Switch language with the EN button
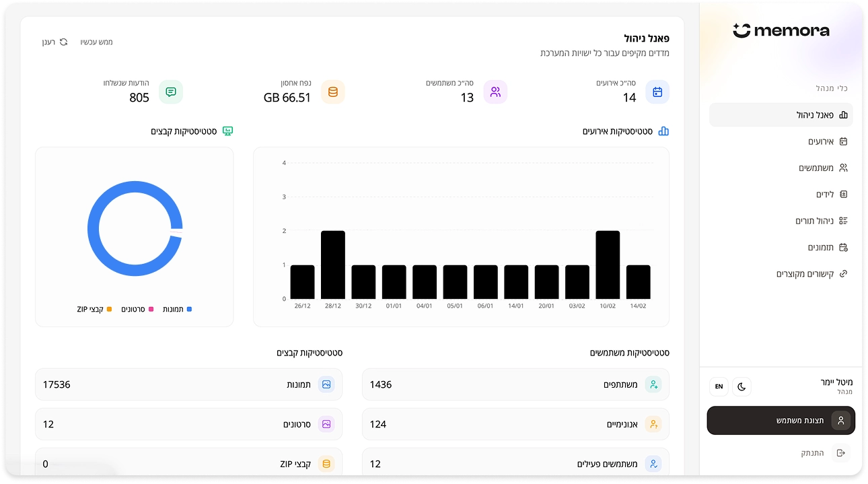 [x=719, y=386]
